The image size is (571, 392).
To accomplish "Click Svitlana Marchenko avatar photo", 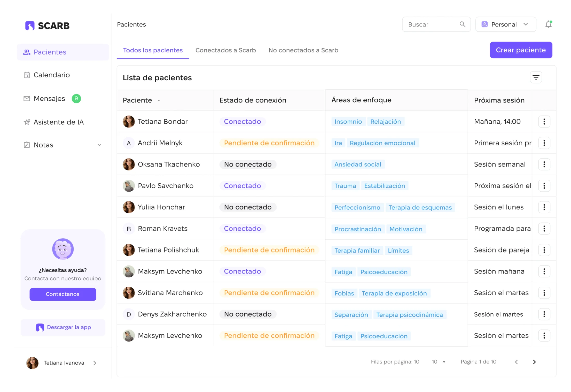I will pyautogui.click(x=129, y=293).
